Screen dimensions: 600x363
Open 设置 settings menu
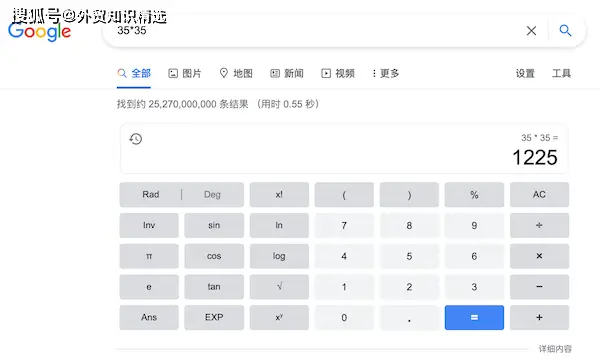point(525,73)
